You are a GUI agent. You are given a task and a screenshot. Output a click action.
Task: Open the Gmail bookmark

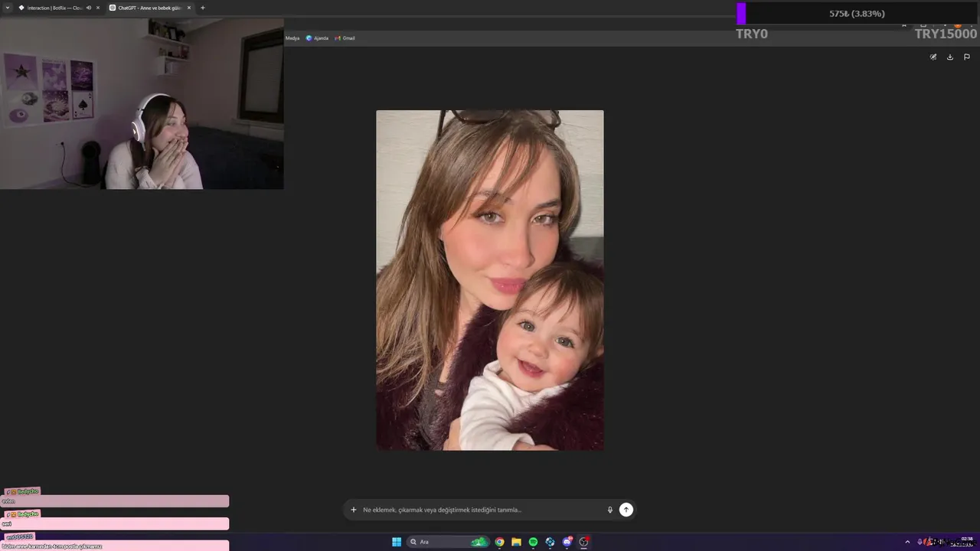[x=345, y=37]
